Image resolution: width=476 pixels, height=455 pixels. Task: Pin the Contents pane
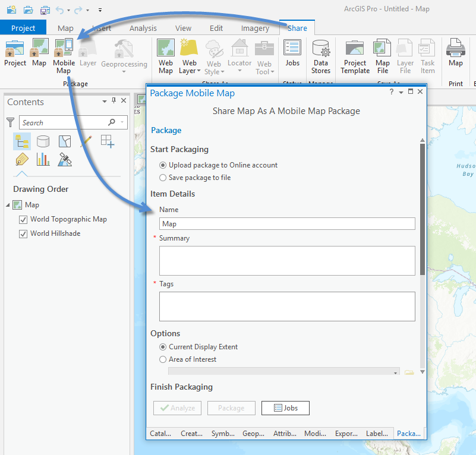(114, 100)
